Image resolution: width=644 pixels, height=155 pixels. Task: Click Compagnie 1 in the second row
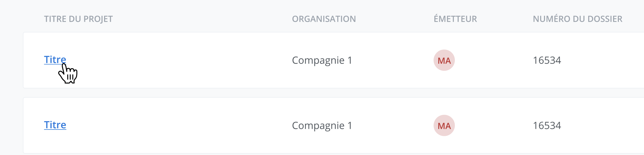point(322,126)
